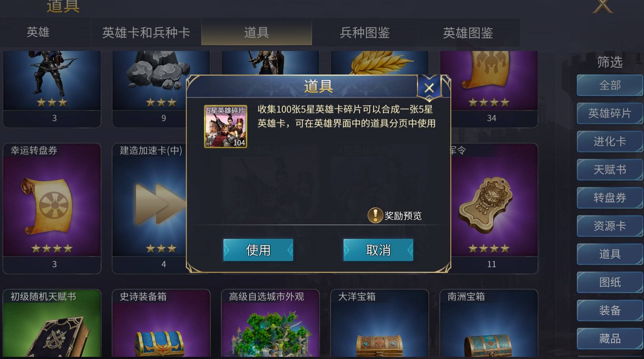644x359 pixels.
Task: Open the 南洲宝箱 chest
Action: click(489, 324)
